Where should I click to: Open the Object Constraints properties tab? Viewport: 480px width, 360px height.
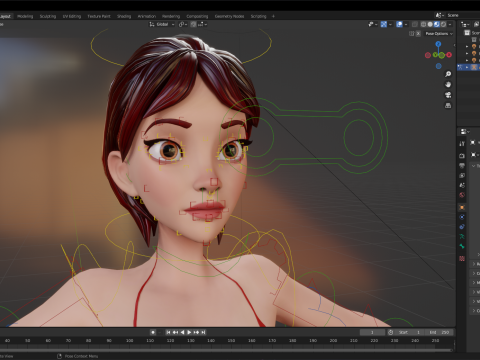pyautogui.click(x=462, y=227)
